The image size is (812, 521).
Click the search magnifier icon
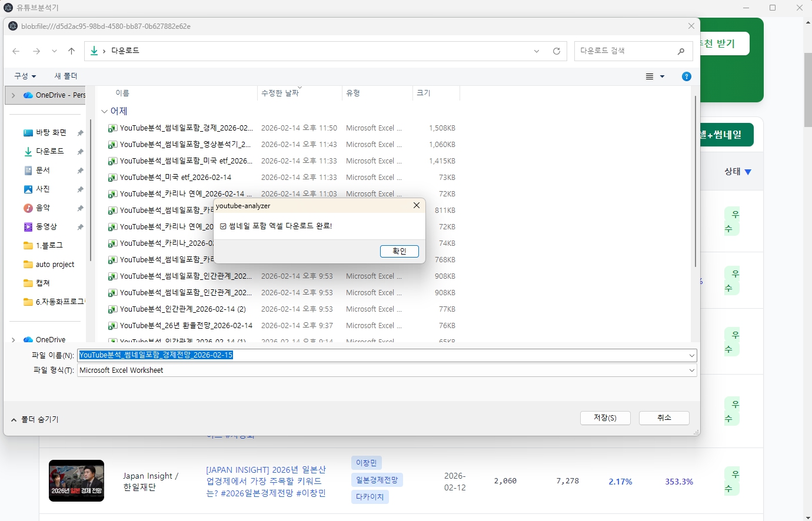coord(681,51)
